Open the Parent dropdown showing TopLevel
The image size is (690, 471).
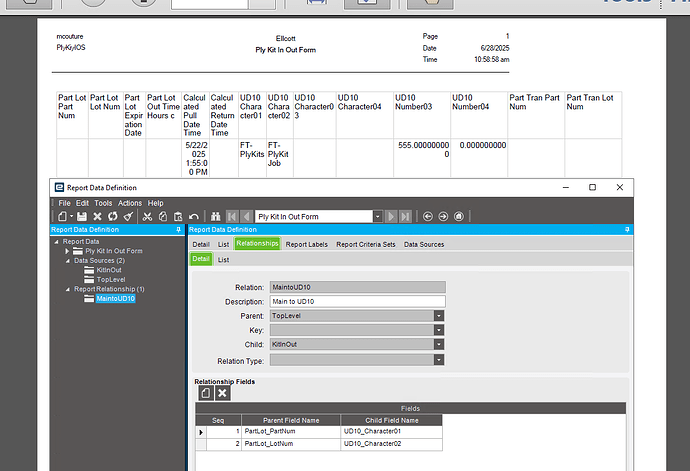pos(439,316)
